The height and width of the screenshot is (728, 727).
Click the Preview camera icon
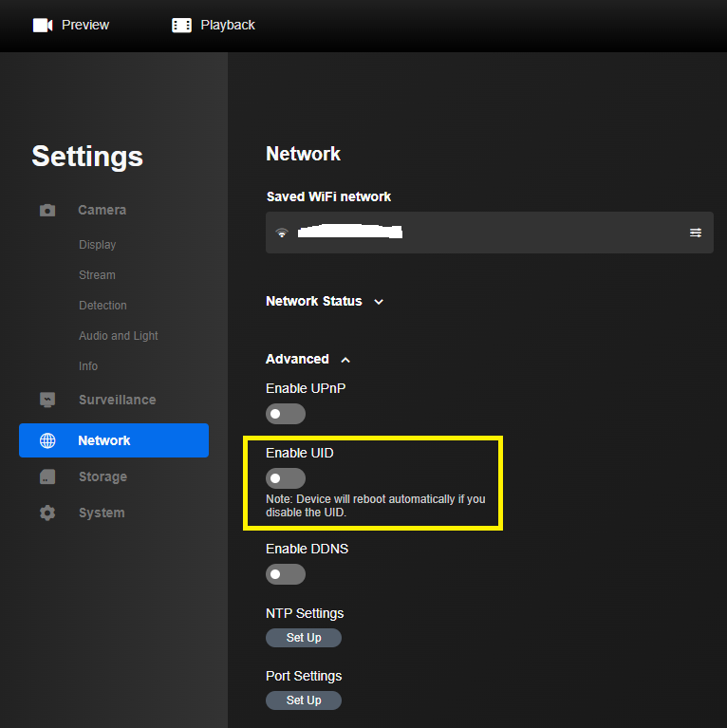click(x=42, y=25)
